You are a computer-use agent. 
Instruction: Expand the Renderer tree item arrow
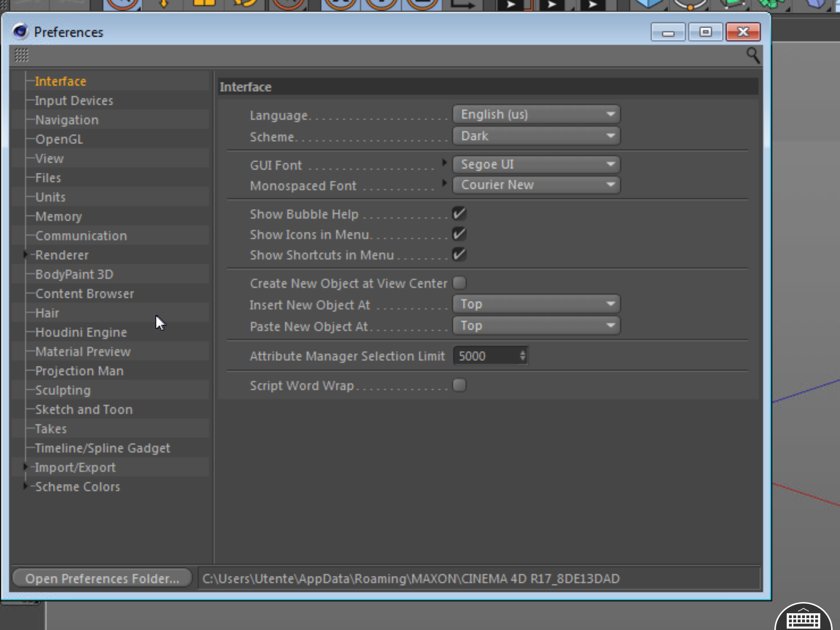coord(25,255)
